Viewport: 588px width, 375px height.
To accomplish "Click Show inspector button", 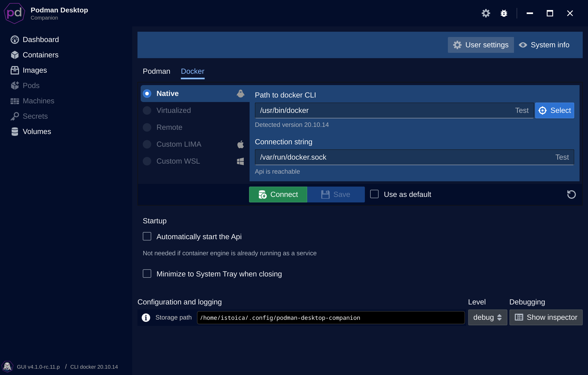I will [x=546, y=317].
